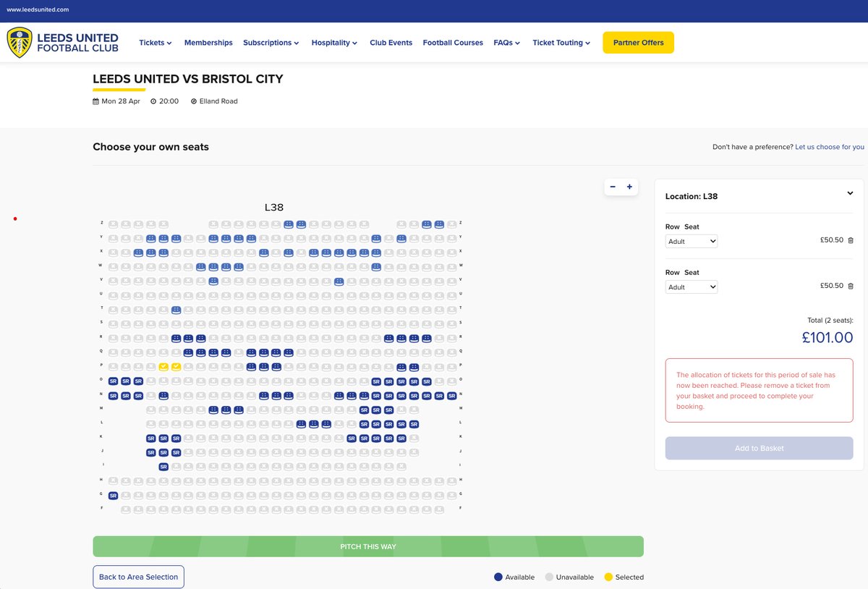Expand the FAQs dropdown menu
The width and height of the screenshot is (868, 589).
(507, 43)
